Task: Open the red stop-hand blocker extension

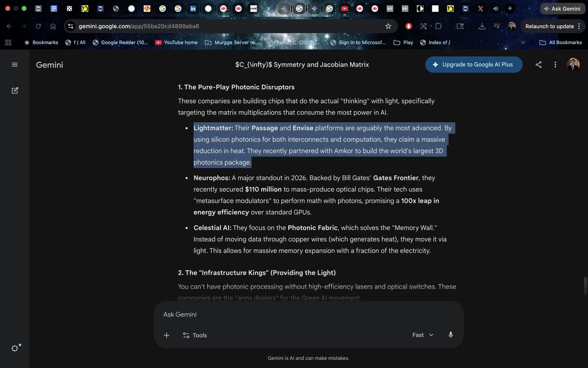Action: point(409,26)
